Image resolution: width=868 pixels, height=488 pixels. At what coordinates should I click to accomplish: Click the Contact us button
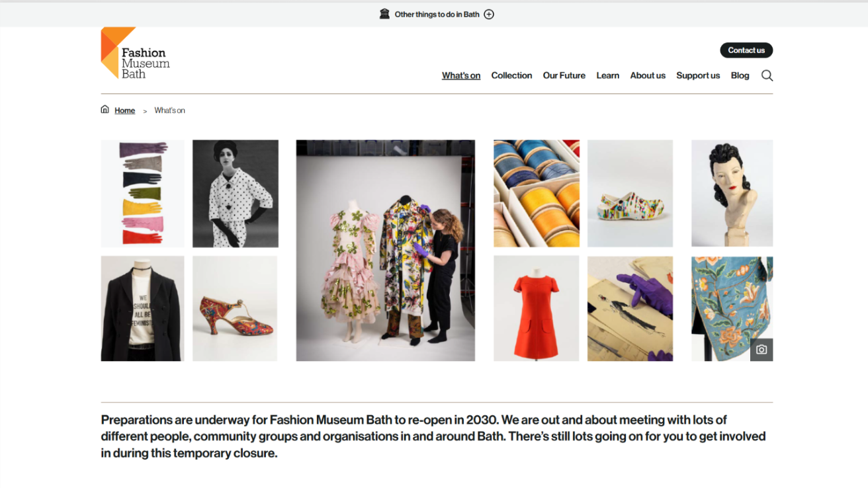pos(746,50)
